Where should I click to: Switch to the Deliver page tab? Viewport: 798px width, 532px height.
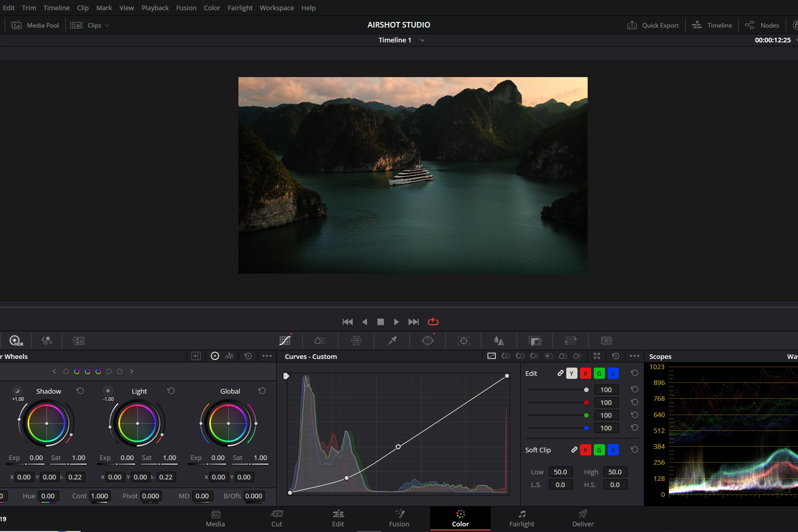click(583, 518)
